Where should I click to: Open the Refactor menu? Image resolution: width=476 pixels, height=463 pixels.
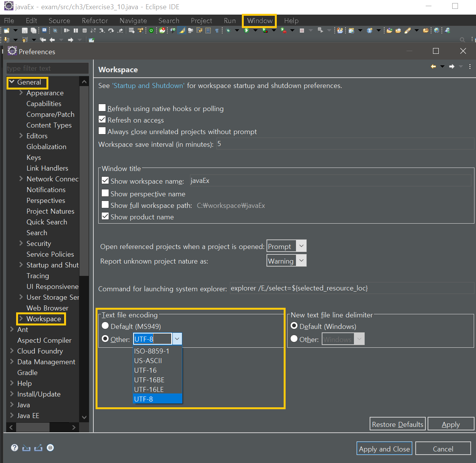(x=95, y=21)
